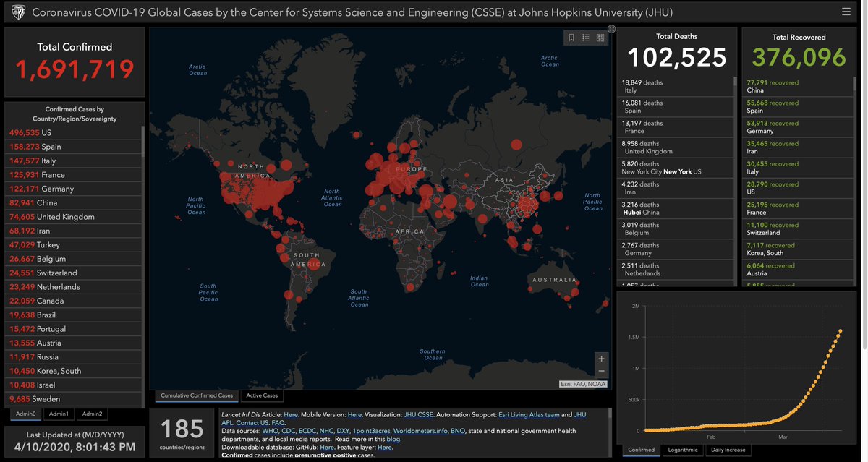Image resolution: width=868 pixels, height=462 pixels.
Task: Select Germany row with 122,171 cases
Action: coord(74,189)
